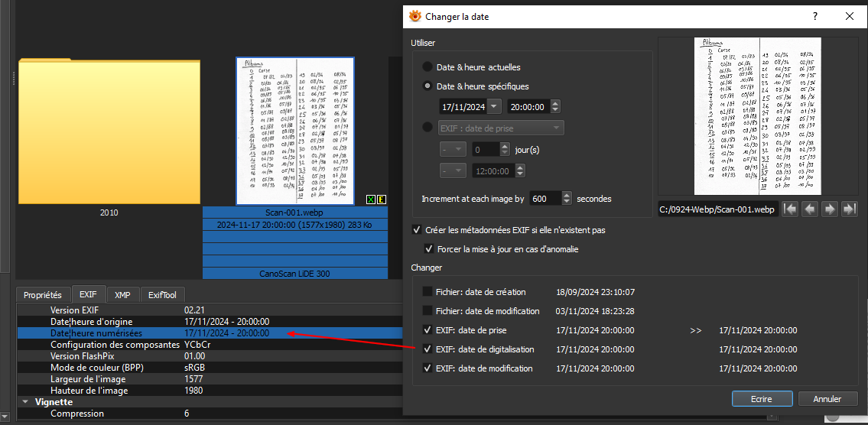This screenshot has width=868, height=425.
Task: Click the yellow E EXIF badge
Action: tap(382, 200)
